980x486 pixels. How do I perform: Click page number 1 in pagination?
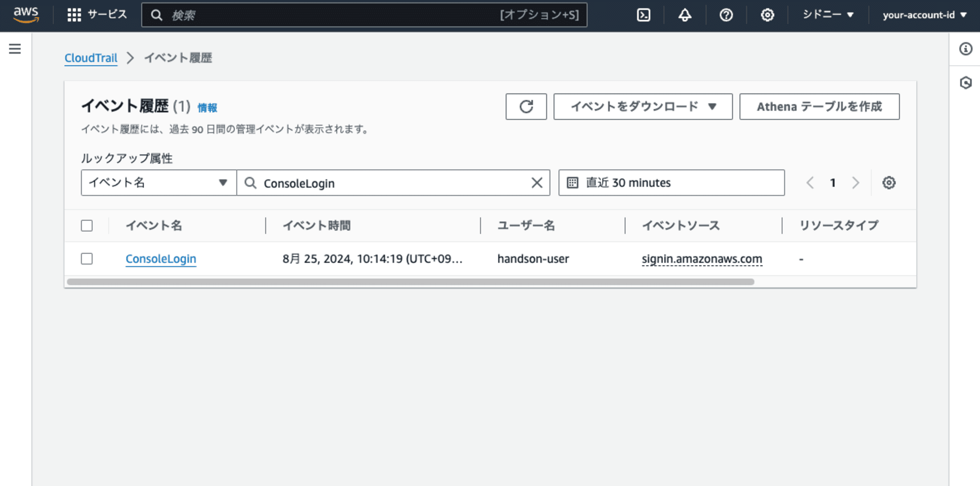tap(833, 183)
